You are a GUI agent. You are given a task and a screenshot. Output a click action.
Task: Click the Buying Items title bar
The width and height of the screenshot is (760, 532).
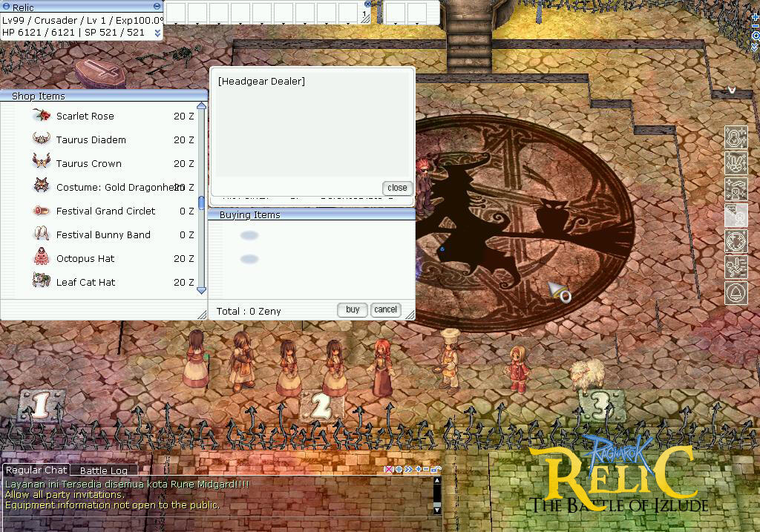(x=311, y=214)
